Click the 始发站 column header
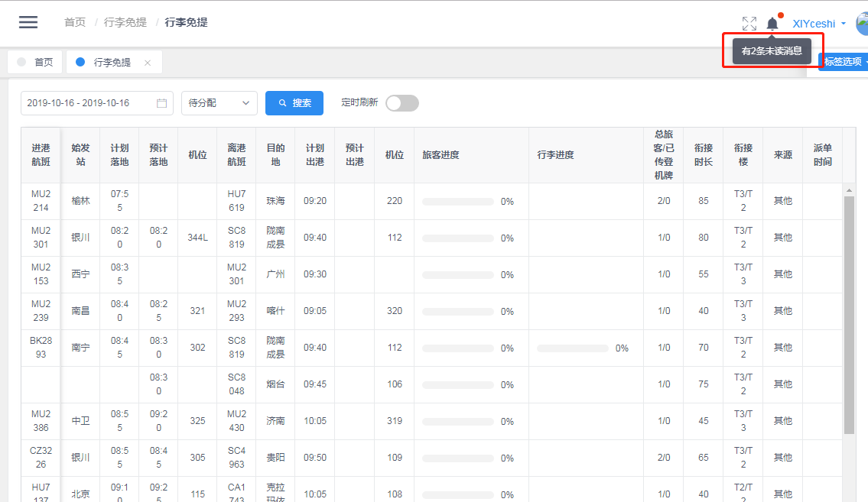Screen dimensions: 868x502 click(x=80, y=155)
